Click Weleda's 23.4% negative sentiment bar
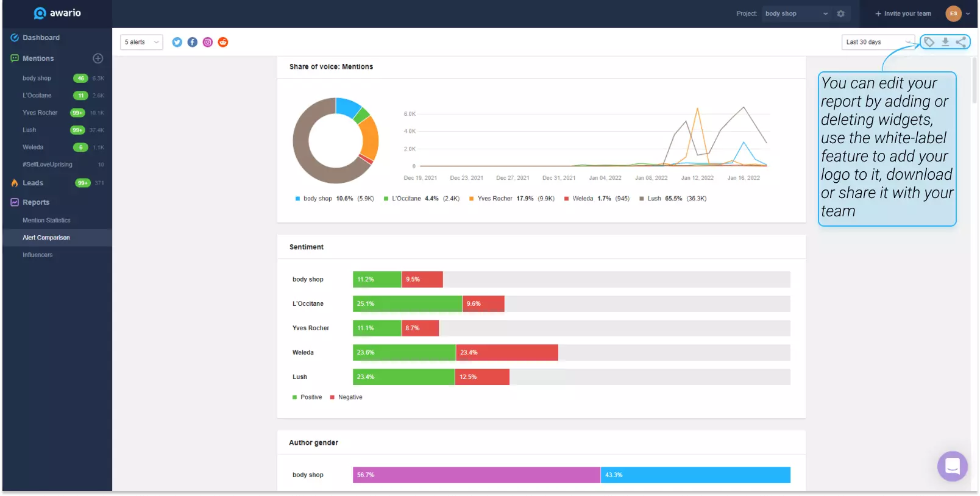 tap(507, 352)
